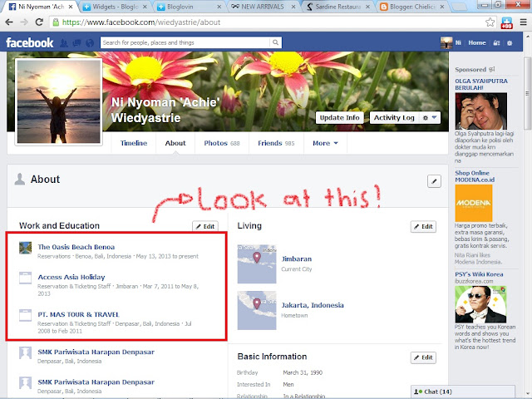Viewport: 532px width, 399px height.
Task: Click the facebook logo
Action: [x=30, y=42]
